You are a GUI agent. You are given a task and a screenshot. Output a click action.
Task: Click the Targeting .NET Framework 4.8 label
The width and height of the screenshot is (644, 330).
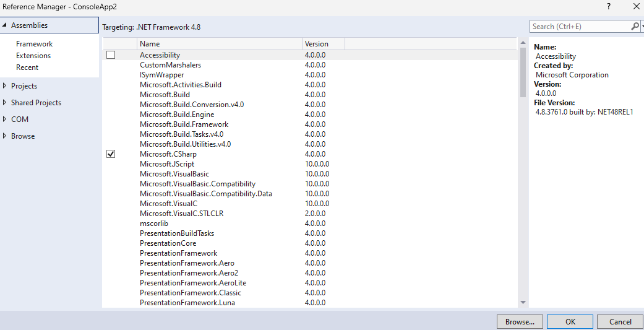(x=152, y=27)
